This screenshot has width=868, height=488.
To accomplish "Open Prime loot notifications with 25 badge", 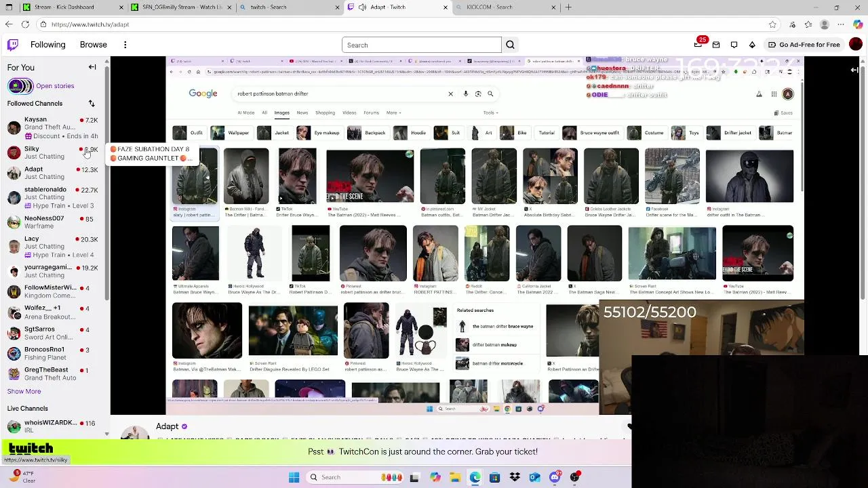I will click(x=698, y=45).
